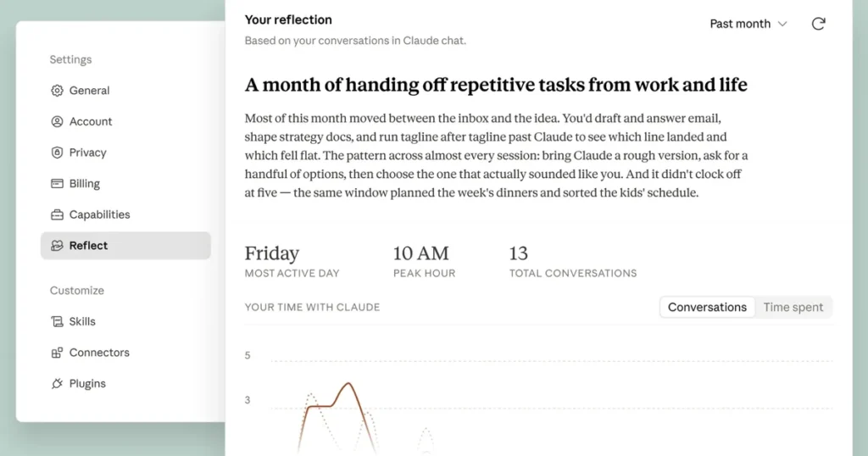
Task: Click the Billing card icon
Action: (57, 183)
